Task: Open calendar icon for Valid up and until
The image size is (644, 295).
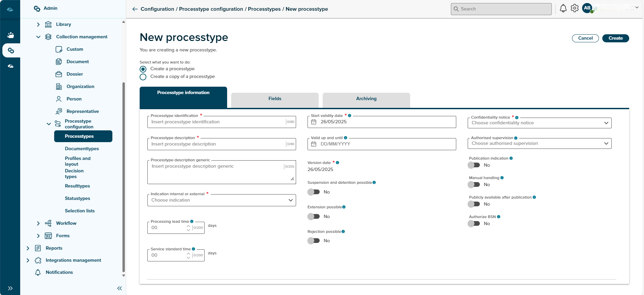Action: 314,144
